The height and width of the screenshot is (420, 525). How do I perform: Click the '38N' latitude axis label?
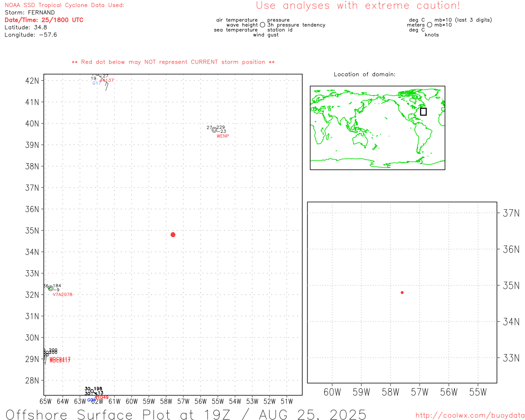pos(32,166)
